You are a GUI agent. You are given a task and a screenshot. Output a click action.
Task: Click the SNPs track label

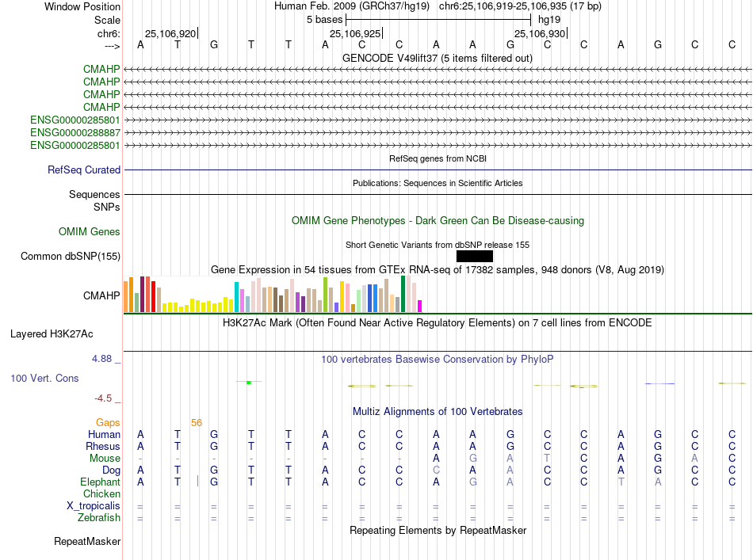[x=107, y=207]
